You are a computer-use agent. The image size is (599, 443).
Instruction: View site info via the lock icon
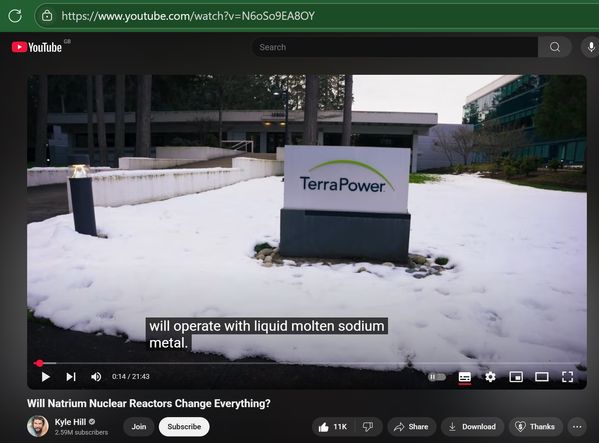(47, 16)
